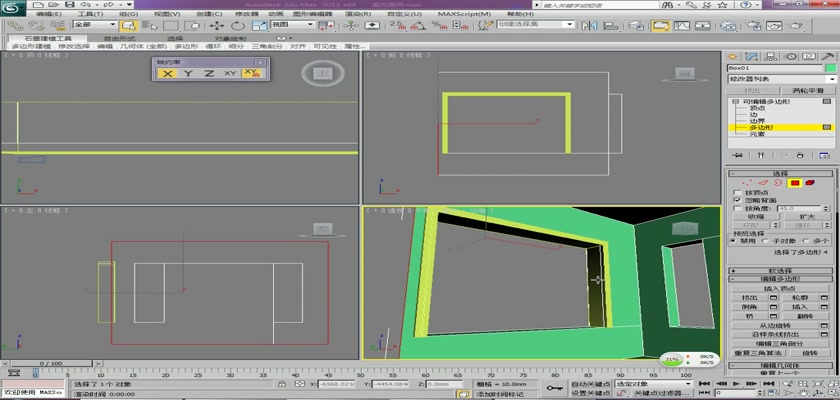
Task: Select 禁用 preview selection radio
Action: pyautogui.click(x=733, y=241)
